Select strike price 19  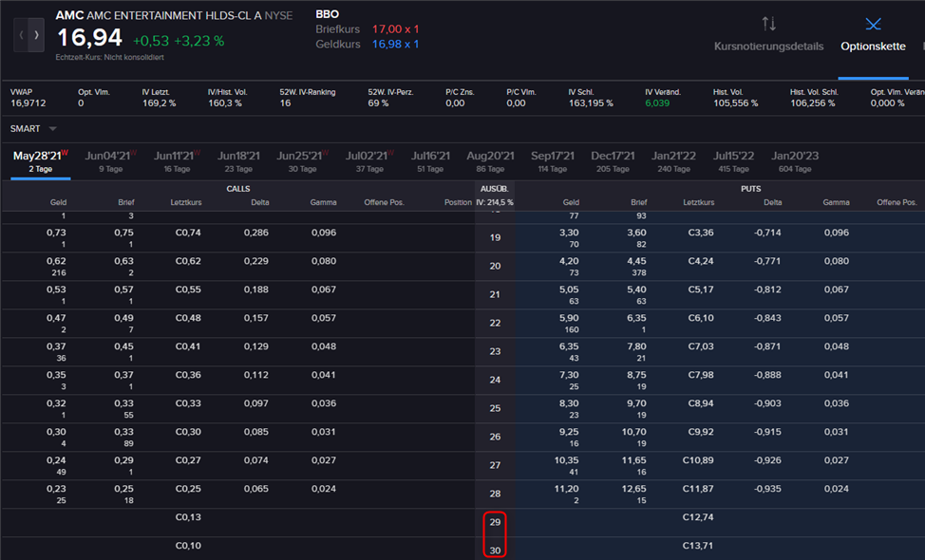[x=495, y=237]
